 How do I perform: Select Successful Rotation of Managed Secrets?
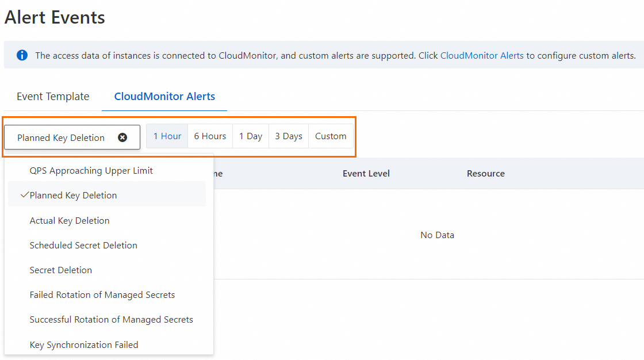(x=107, y=319)
